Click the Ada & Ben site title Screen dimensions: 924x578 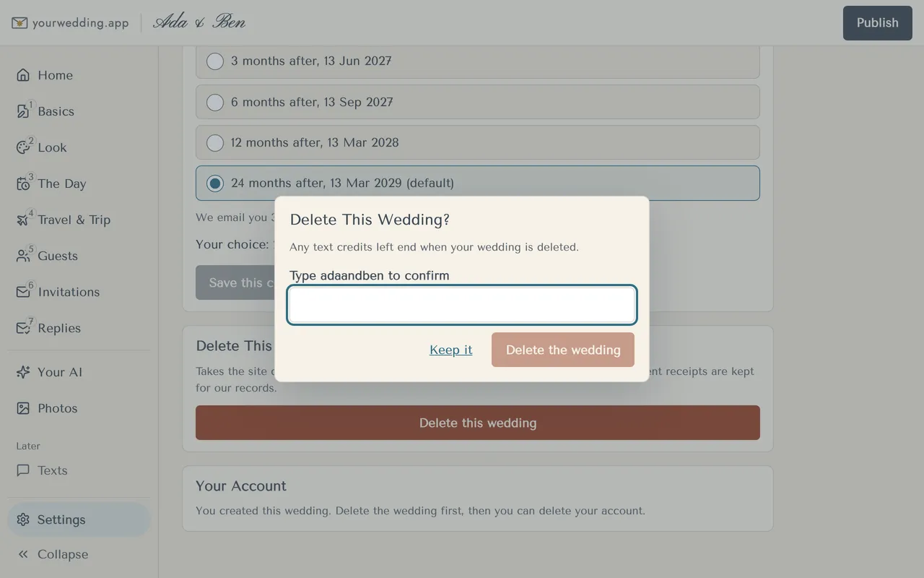tap(199, 22)
